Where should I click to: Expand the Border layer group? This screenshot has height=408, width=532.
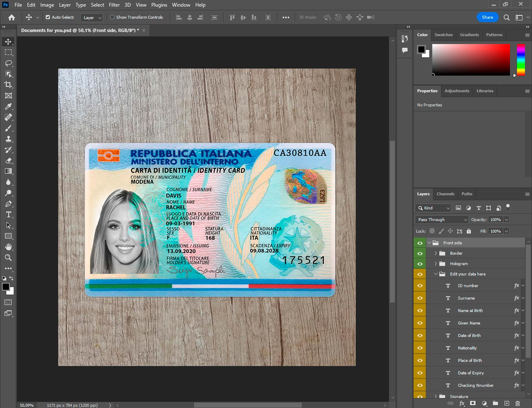[x=436, y=253]
